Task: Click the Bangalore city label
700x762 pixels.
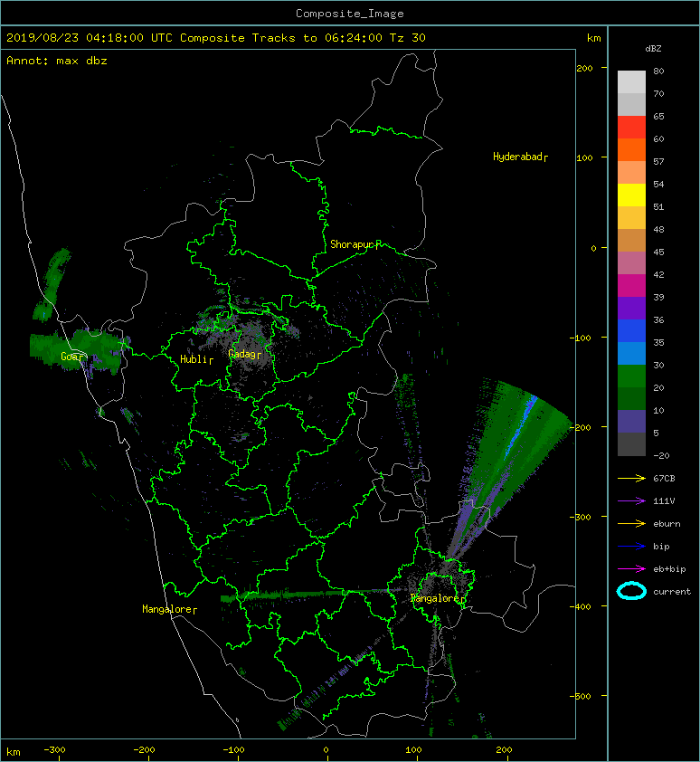Action: [436, 598]
